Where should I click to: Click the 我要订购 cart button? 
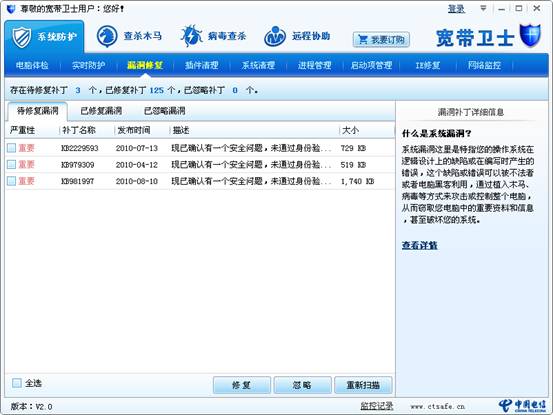[x=381, y=39]
